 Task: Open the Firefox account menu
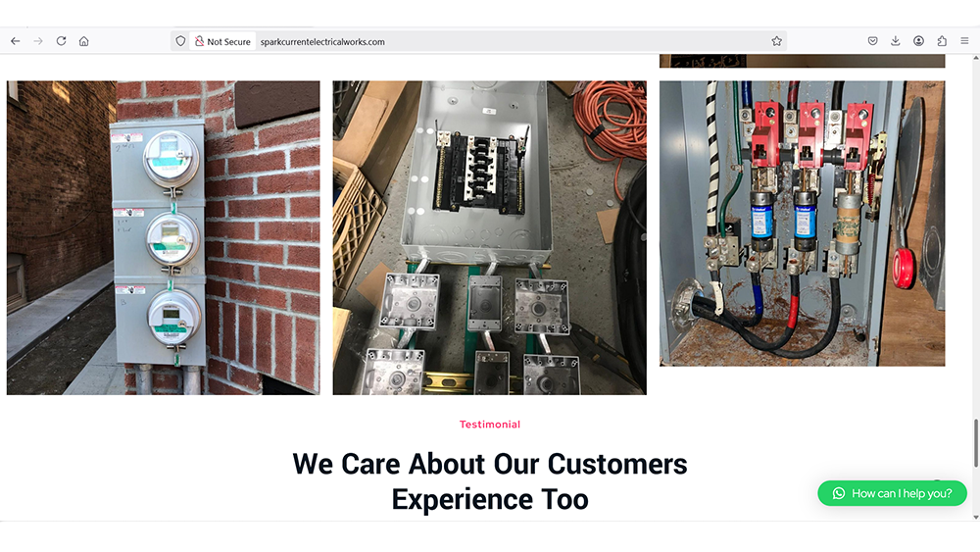pyautogui.click(x=919, y=41)
